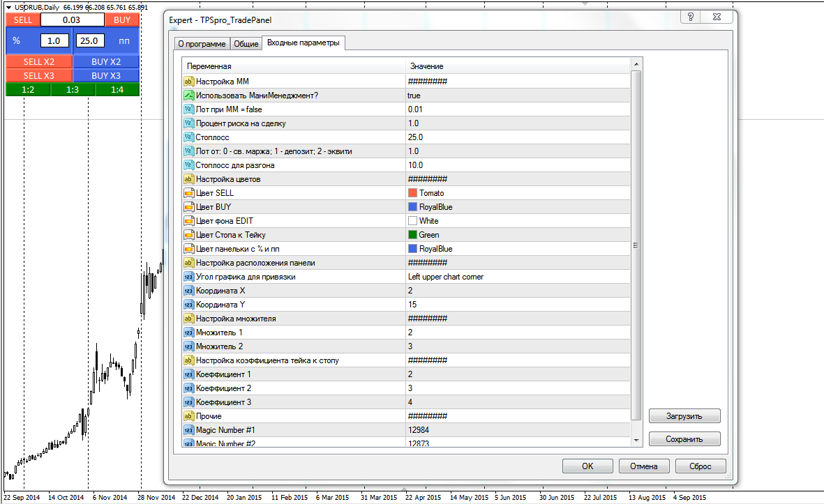Select the 1:4 ratio button
The height and width of the screenshot is (504, 824).
[x=117, y=90]
